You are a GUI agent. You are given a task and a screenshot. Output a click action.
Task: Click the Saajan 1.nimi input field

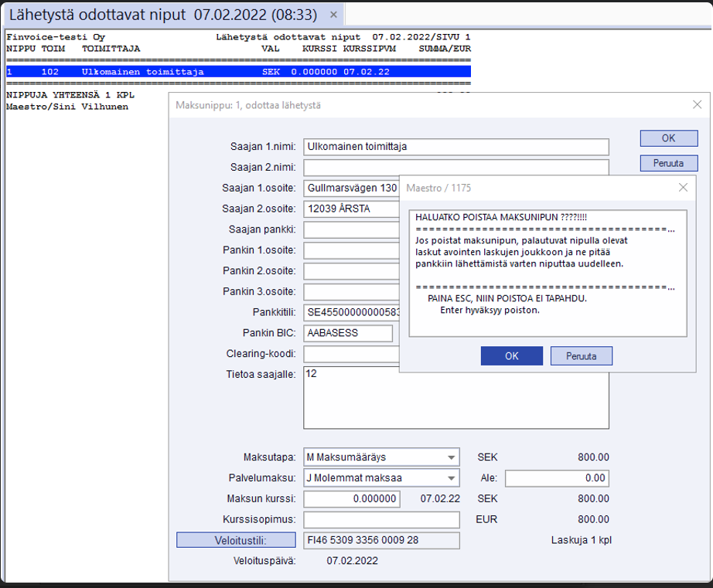[x=455, y=146]
